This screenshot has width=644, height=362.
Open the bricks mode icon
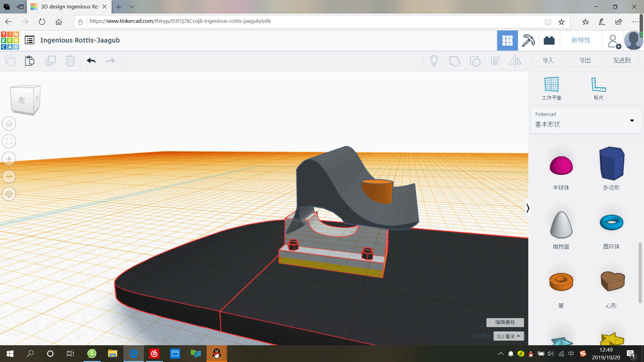point(549,41)
